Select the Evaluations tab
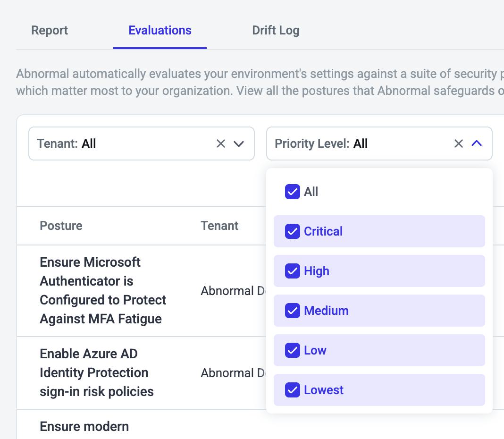This screenshot has height=439, width=504. tap(160, 31)
